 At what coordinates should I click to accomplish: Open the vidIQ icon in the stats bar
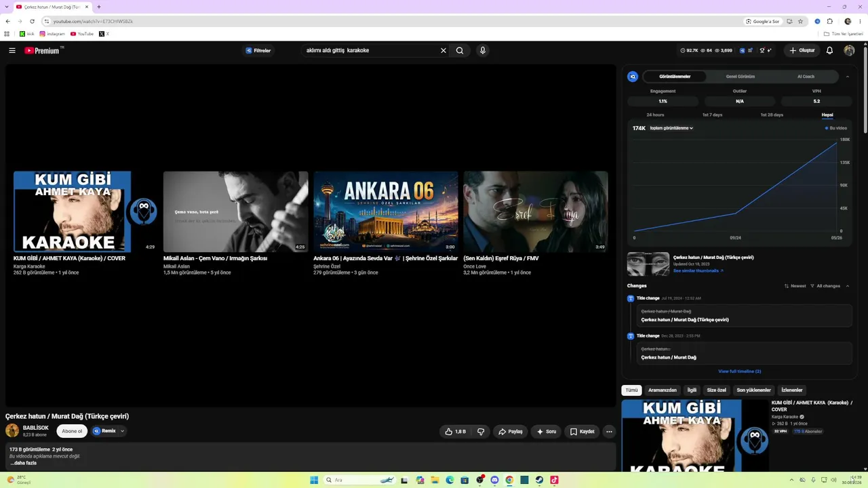[x=742, y=51]
